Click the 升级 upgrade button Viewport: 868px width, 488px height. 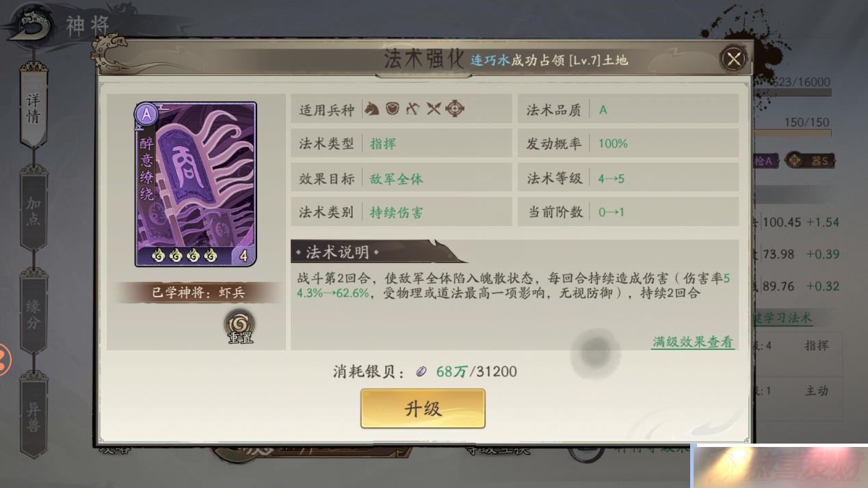pos(423,409)
